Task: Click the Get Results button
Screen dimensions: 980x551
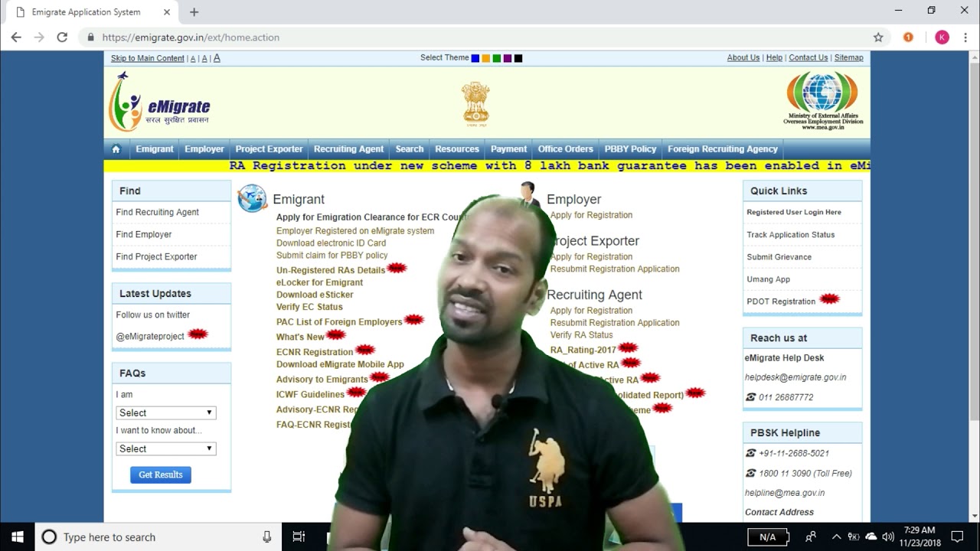Action: 161,474
